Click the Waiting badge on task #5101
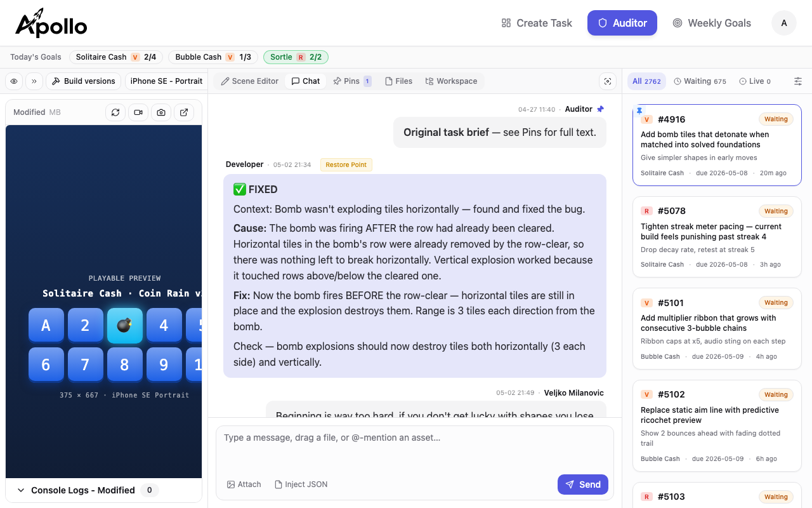Screen dimensions: 812x508 point(776,303)
